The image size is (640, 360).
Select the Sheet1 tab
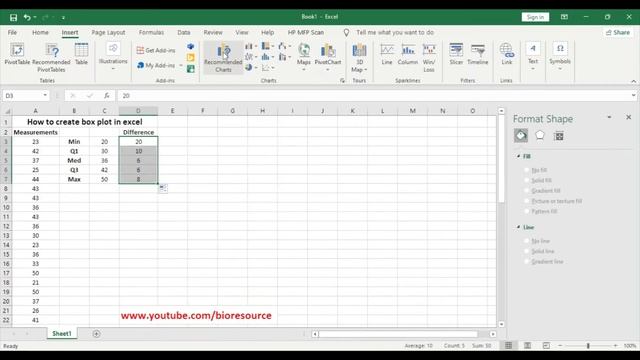[62, 333]
